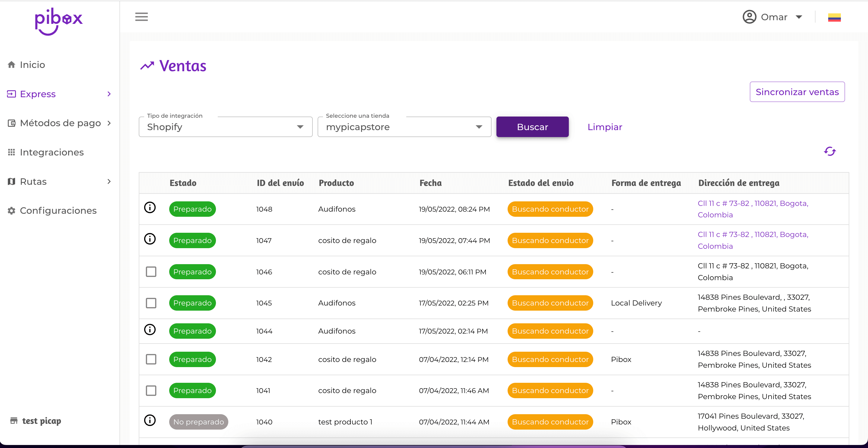Click the Buscar button

pos(532,127)
